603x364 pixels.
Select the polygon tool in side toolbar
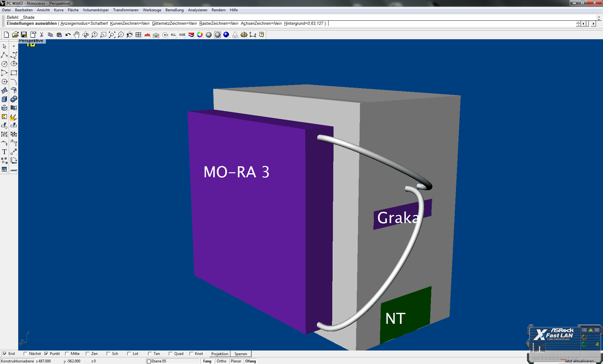point(4,82)
